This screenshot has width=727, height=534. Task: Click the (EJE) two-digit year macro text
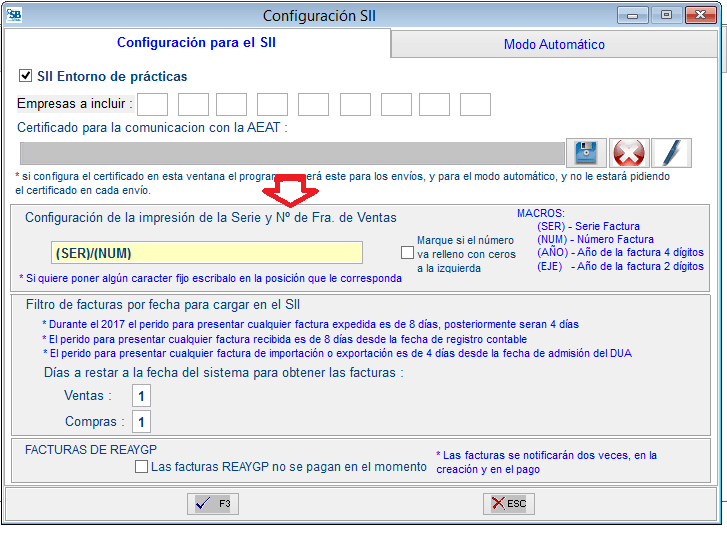tap(620, 266)
